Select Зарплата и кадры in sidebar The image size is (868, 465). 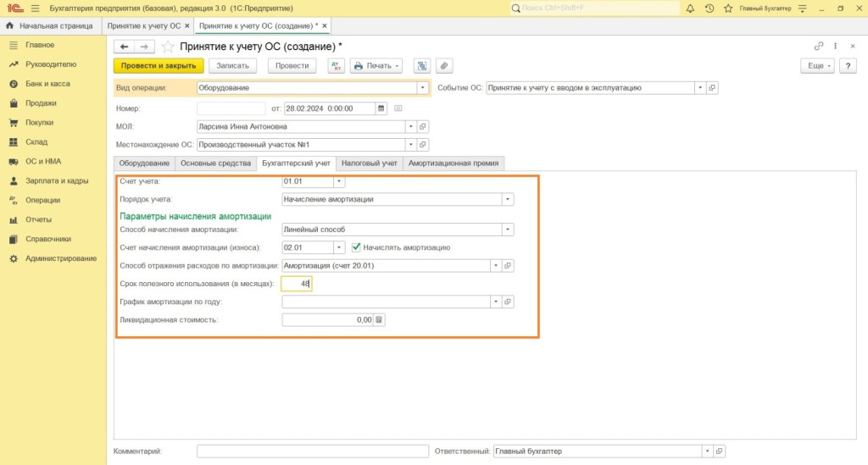coord(57,181)
